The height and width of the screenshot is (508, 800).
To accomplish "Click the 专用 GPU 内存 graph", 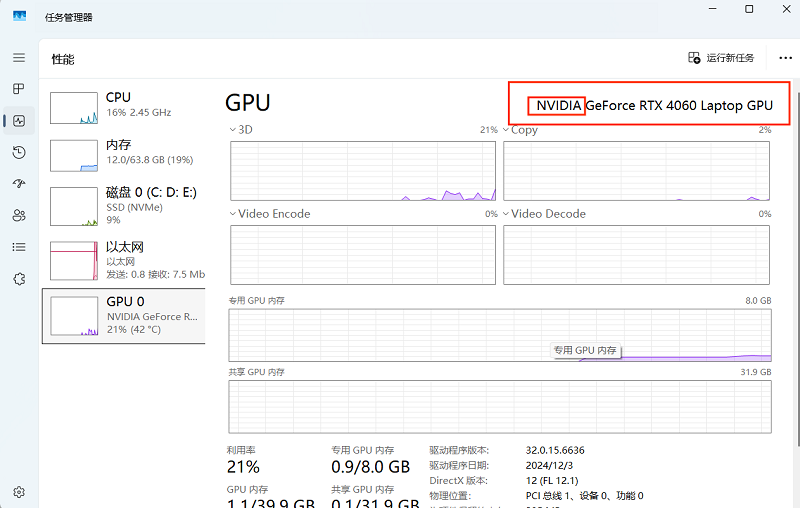I will pos(500,335).
